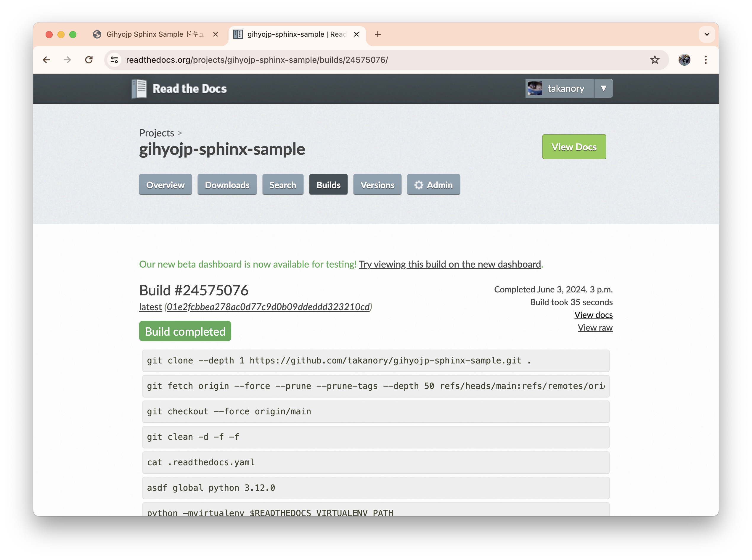Screen dimensions: 752x560
Task: Bookmark page with the star icon
Action: click(x=654, y=60)
